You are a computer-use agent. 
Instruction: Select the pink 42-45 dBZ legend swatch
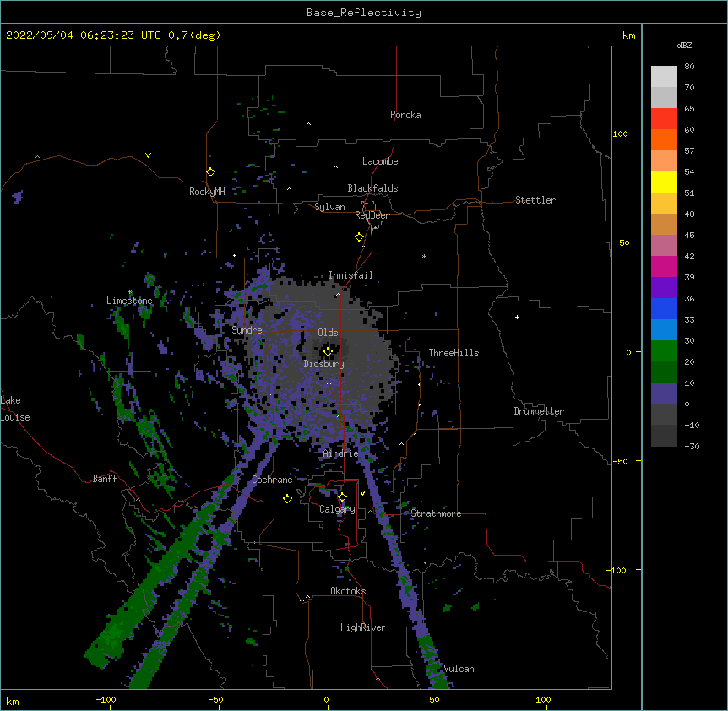coord(664,246)
